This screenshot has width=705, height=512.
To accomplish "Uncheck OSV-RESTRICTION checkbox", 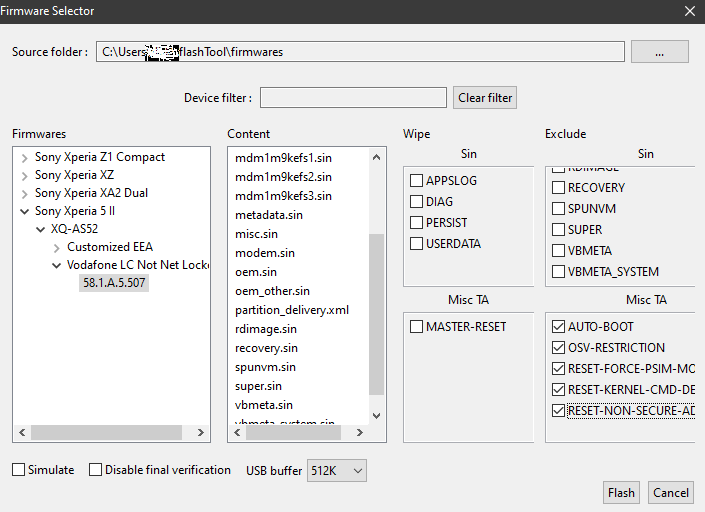I will [558, 347].
